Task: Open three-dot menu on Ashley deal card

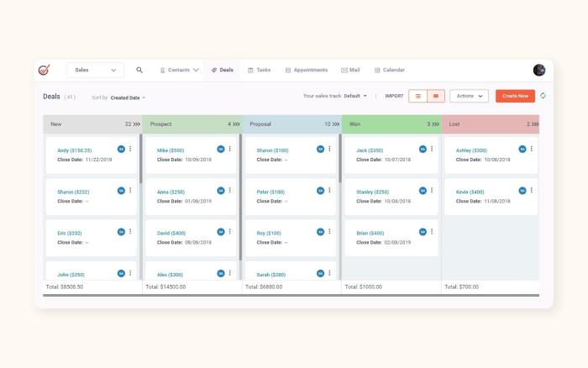Action: tap(532, 149)
